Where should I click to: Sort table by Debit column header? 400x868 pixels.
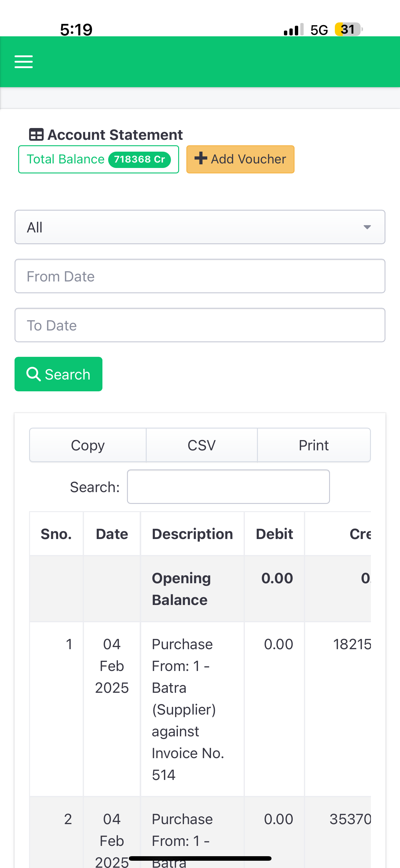click(275, 534)
